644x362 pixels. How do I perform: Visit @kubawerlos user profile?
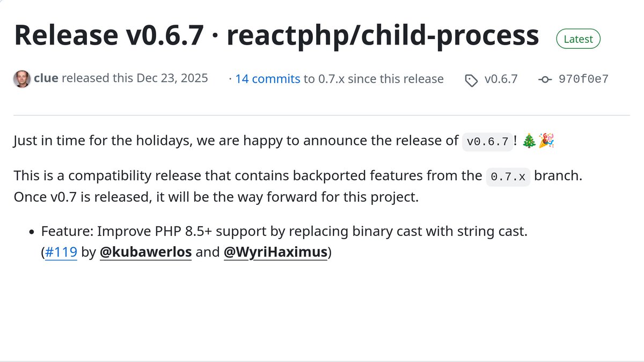point(146,252)
